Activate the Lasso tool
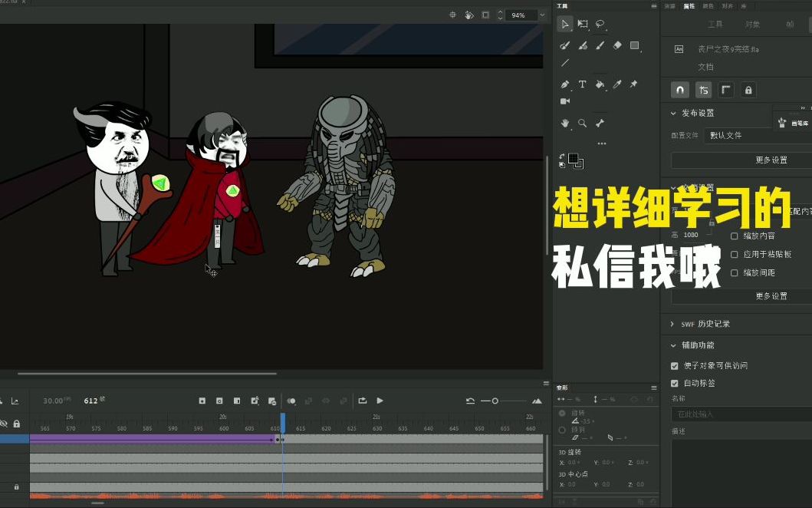 pyautogui.click(x=600, y=24)
